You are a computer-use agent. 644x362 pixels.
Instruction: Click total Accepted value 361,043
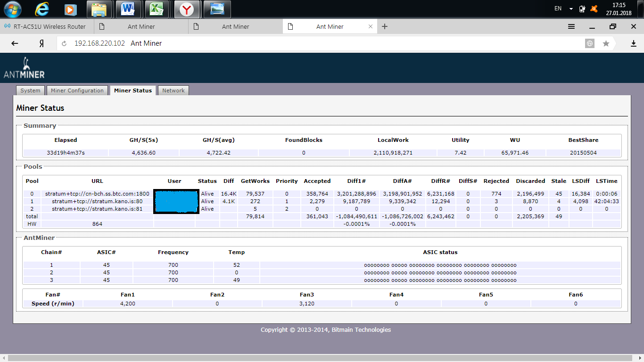(317, 216)
